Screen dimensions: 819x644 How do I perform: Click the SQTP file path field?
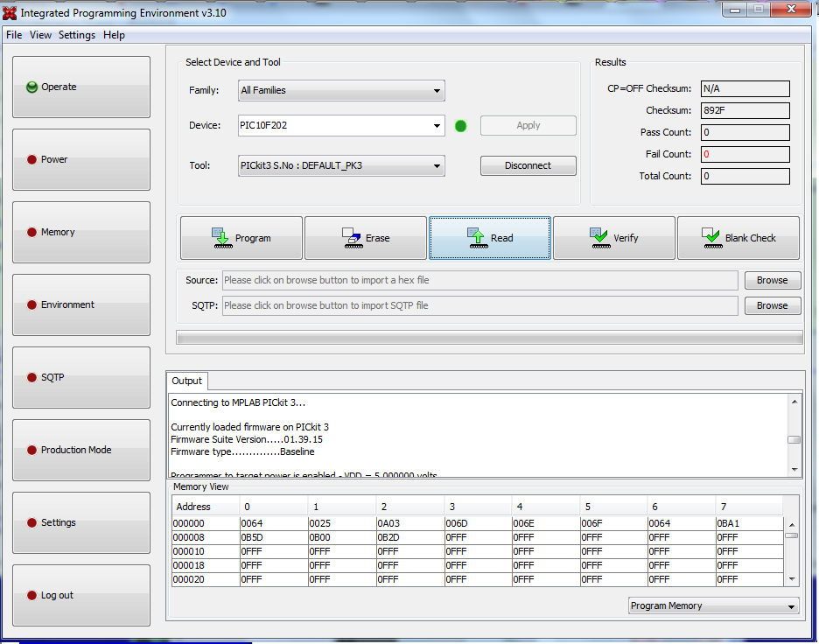(x=480, y=305)
